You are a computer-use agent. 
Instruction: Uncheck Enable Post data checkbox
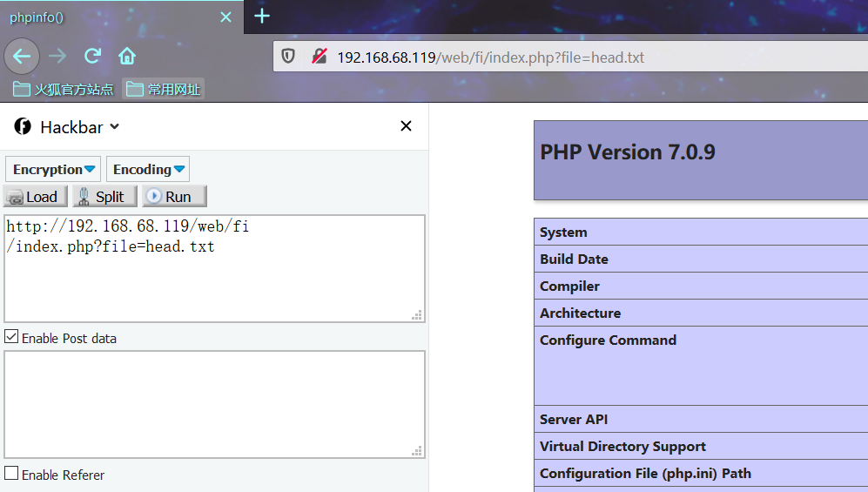[x=11, y=336]
